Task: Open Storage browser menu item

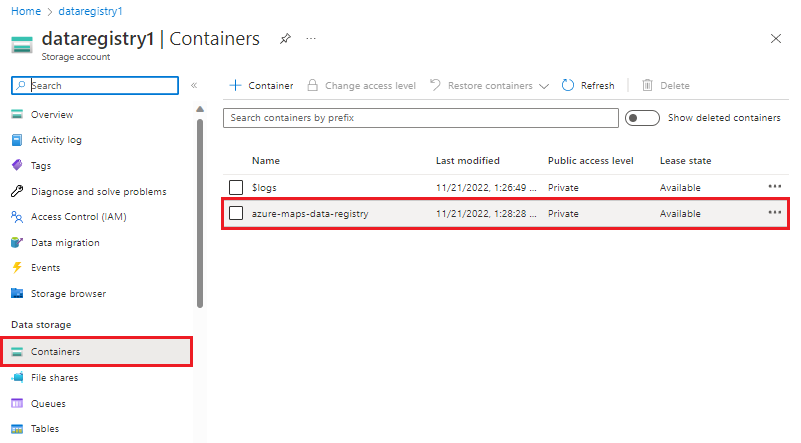Action: click(x=68, y=294)
